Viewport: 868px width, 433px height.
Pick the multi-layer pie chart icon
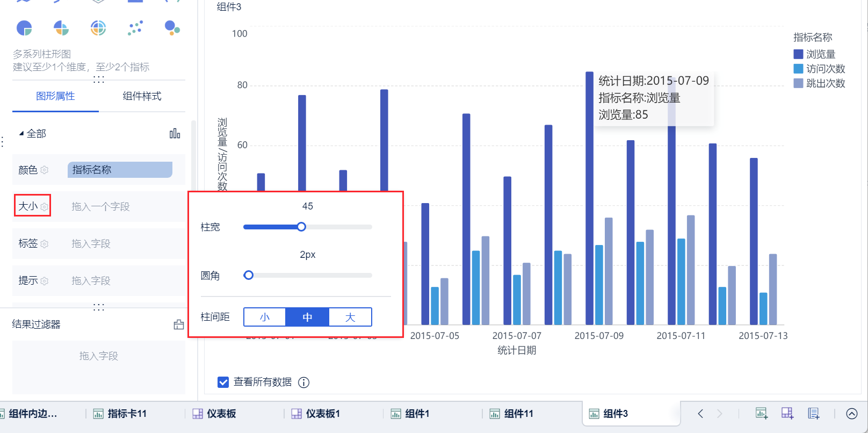98,28
